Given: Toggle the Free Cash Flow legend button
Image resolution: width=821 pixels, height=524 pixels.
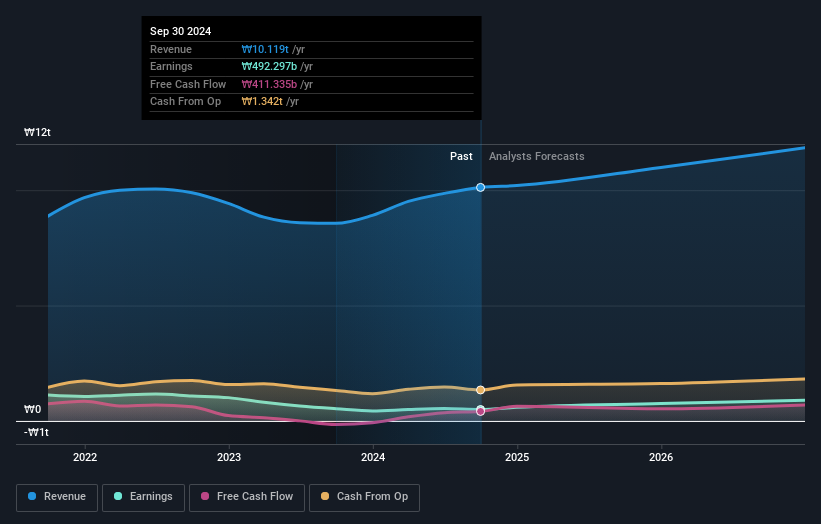Looking at the screenshot, I should click(247, 497).
